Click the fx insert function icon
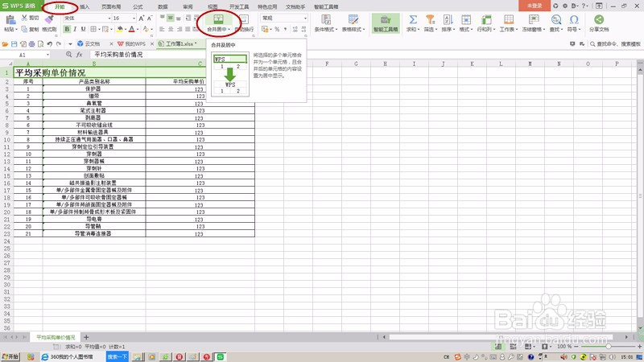This screenshot has width=644, height=362. 79,55
